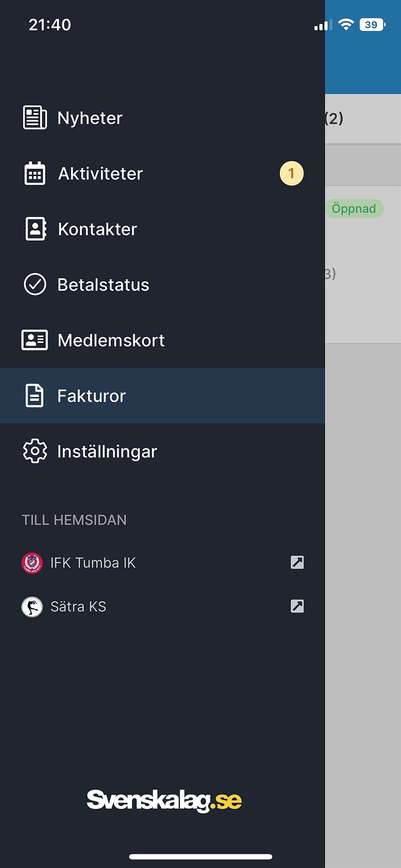Select the Aktiviteter menu entry

[100, 174]
